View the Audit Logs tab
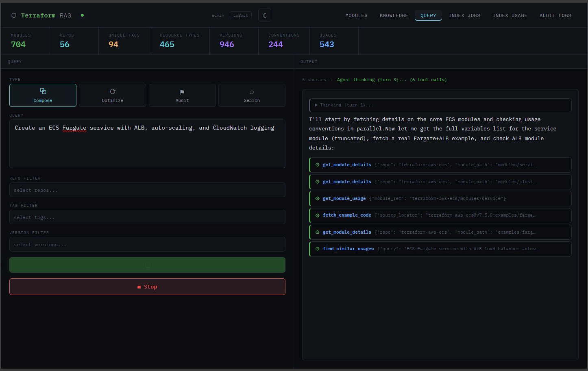Screen dimensions: 588x371 pos(555,15)
